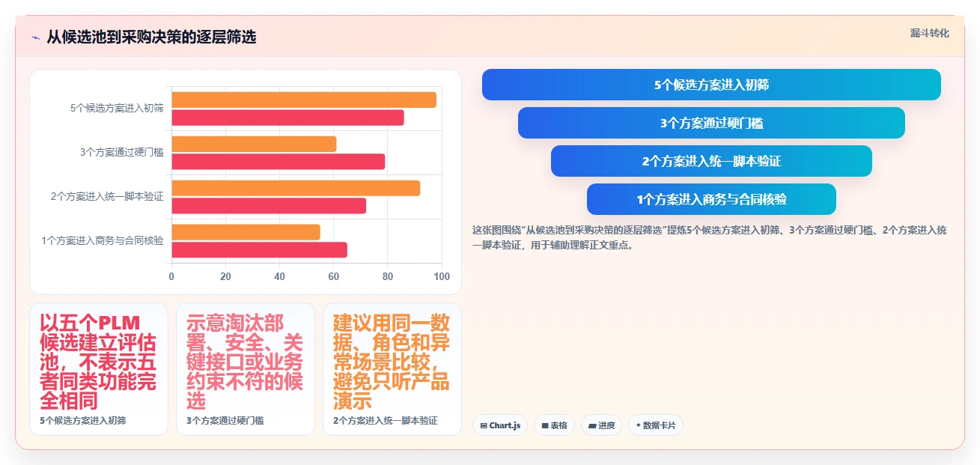The height and width of the screenshot is (465, 980).
Task: Click the x-axis value 100
Action: pyautogui.click(x=442, y=276)
